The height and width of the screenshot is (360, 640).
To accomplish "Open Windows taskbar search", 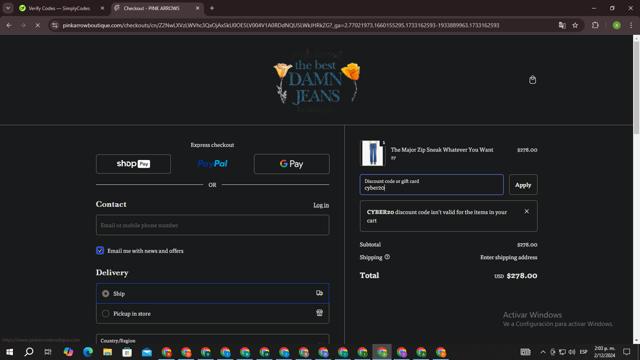I will [x=29, y=352].
